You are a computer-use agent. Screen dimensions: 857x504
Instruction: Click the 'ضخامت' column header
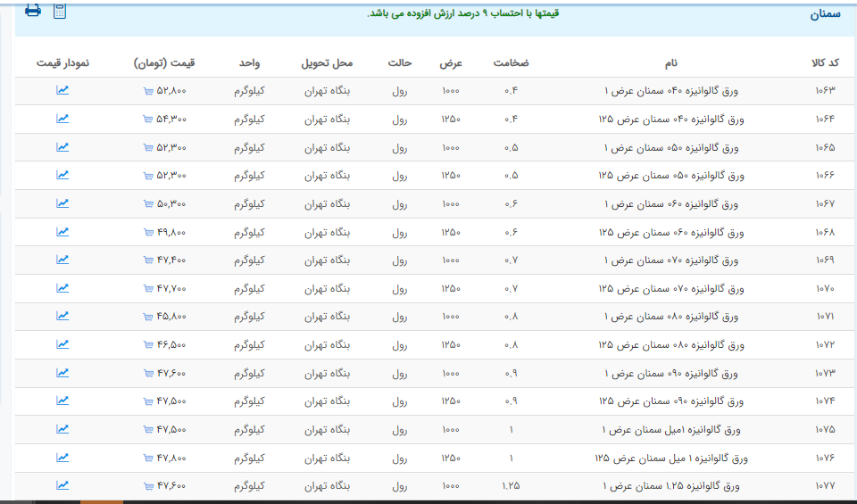[x=511, y=62]
